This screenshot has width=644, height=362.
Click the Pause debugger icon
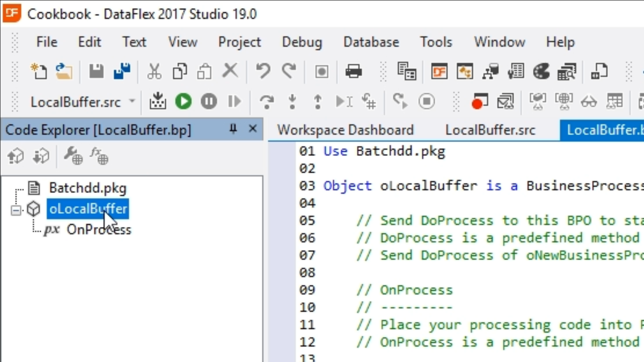click(209, 101)
